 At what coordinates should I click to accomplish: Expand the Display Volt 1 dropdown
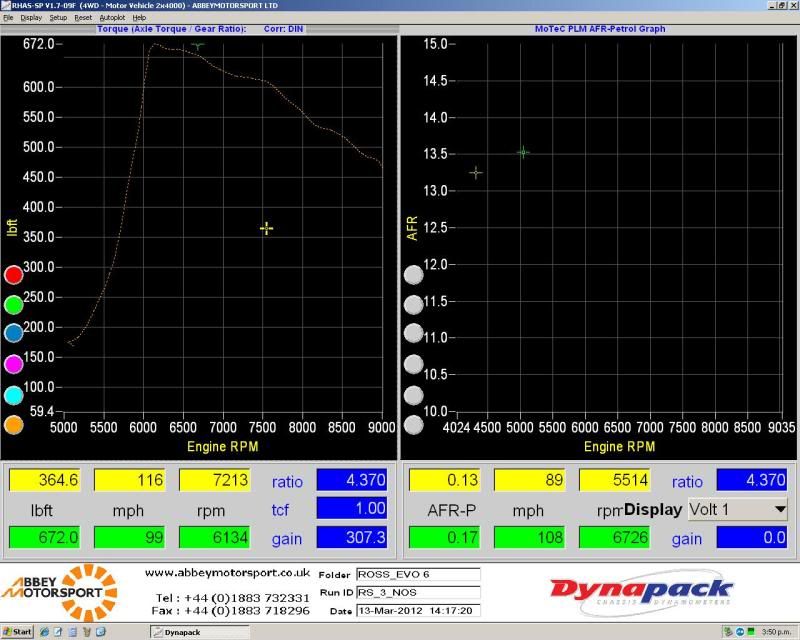(x=780, y=509)
